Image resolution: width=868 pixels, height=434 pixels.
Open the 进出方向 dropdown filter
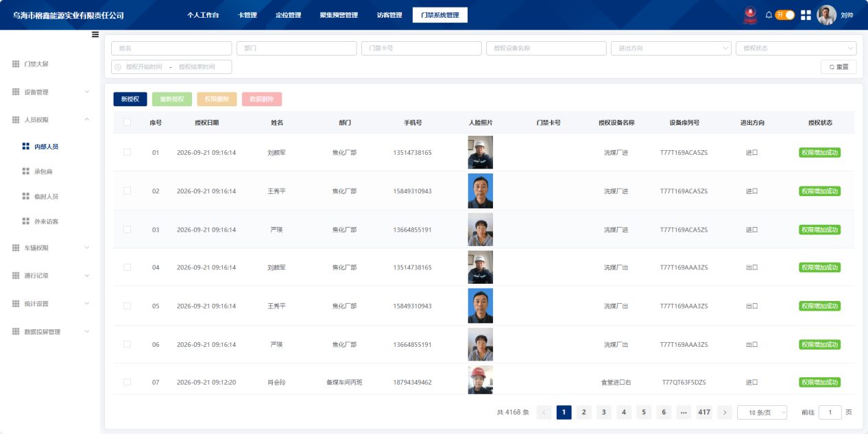coord(671,49)
